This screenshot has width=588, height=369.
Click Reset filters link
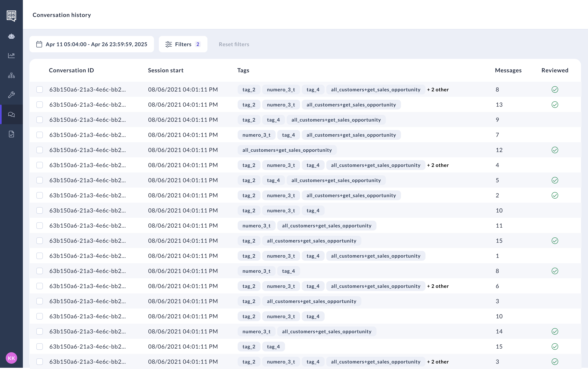pos(234,44)
